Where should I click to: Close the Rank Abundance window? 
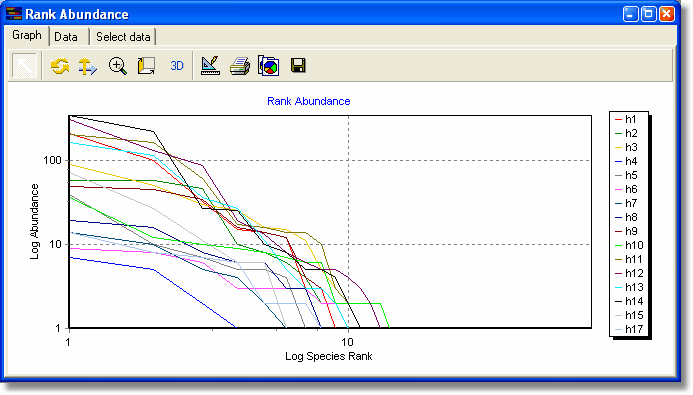666,14
